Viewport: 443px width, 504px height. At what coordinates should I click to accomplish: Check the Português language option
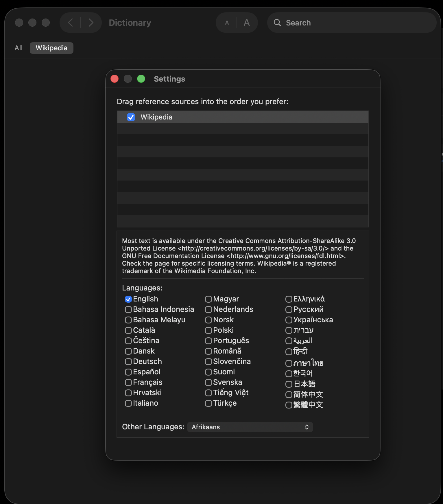click(x=208, y=341)
